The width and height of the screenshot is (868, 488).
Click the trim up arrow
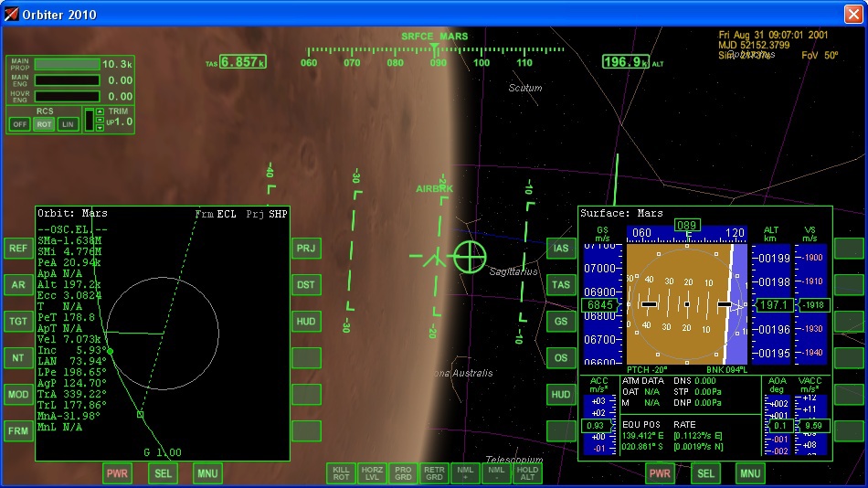pyautogui.click(x=100, y=112)
